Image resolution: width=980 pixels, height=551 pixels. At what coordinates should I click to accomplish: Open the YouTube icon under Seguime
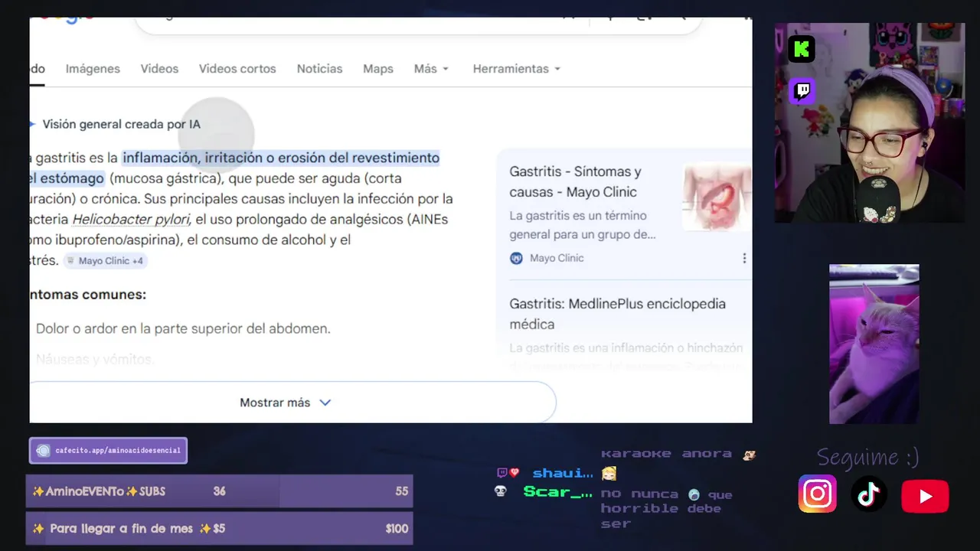coord(925,496)
